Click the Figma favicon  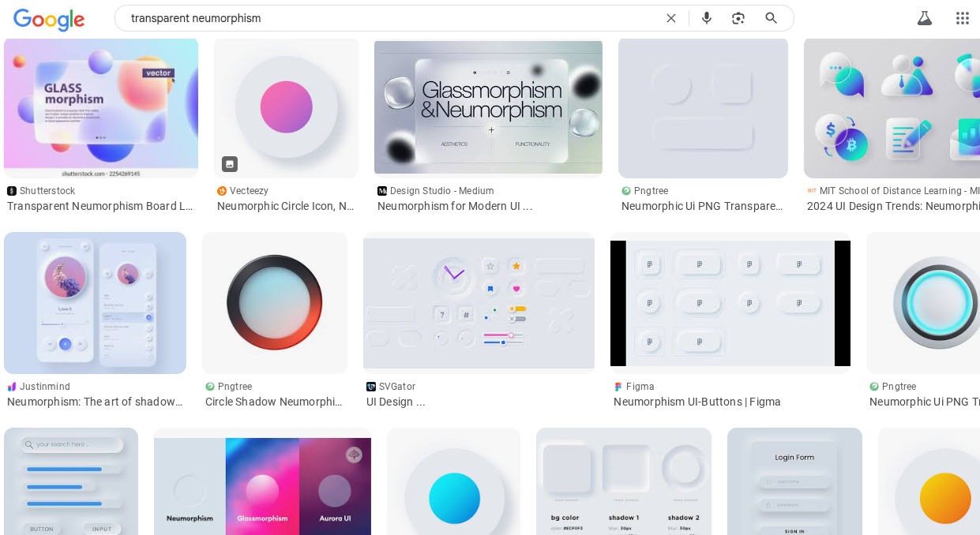(x=618, y=387)
